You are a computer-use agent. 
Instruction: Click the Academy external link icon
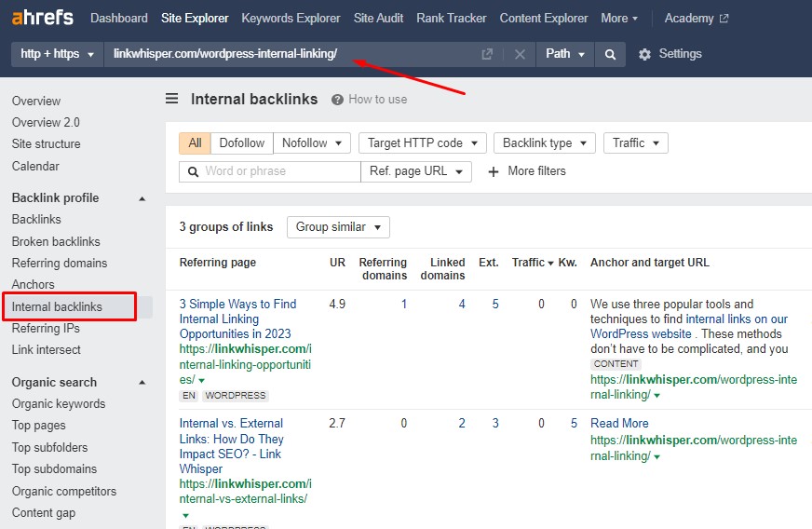point(724,18)
